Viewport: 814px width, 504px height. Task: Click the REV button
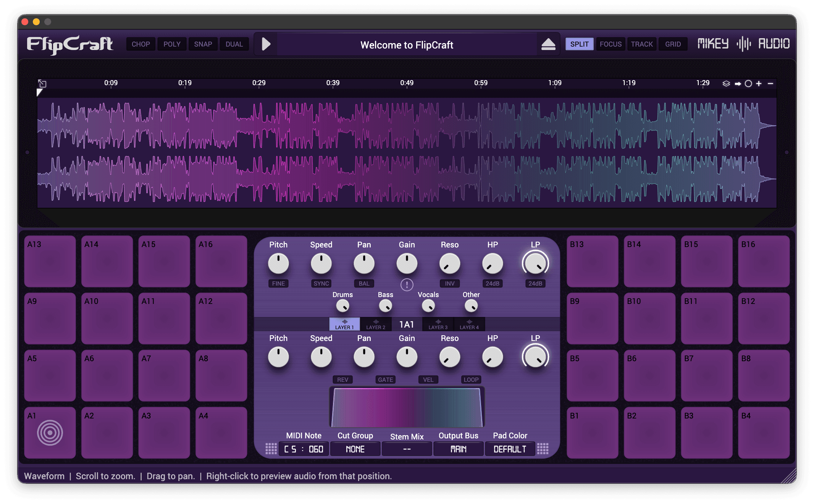click(342, 380)
